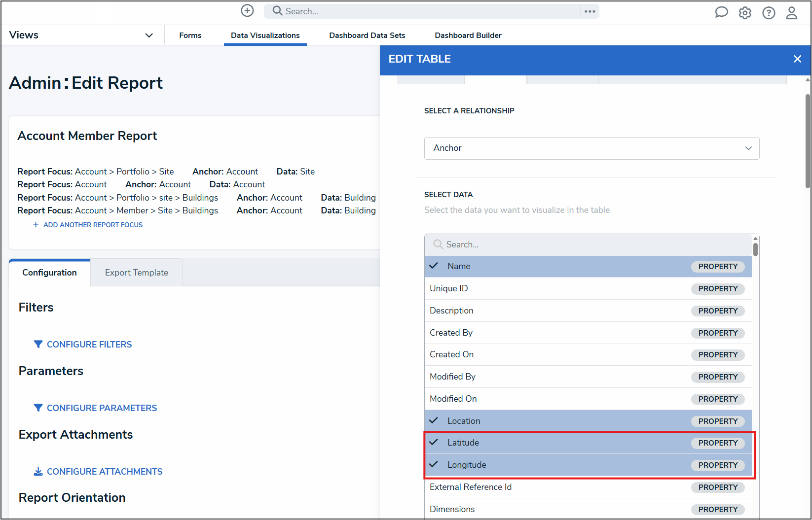Click the help question mark icon
The width and height of the screenshot is (812, 520).
tap(769, 13)
